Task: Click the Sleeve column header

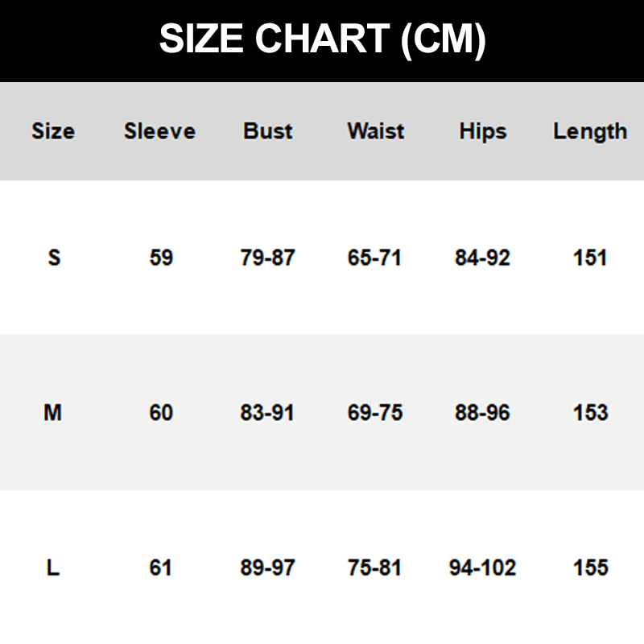Action: 159,131
